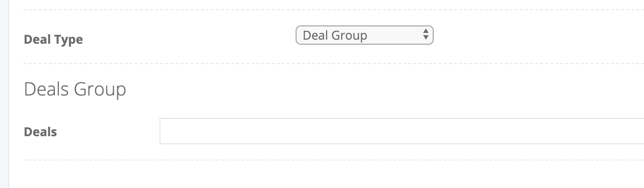Click the heading text Deals Group
644x188 pixels.
pos(75,89)
